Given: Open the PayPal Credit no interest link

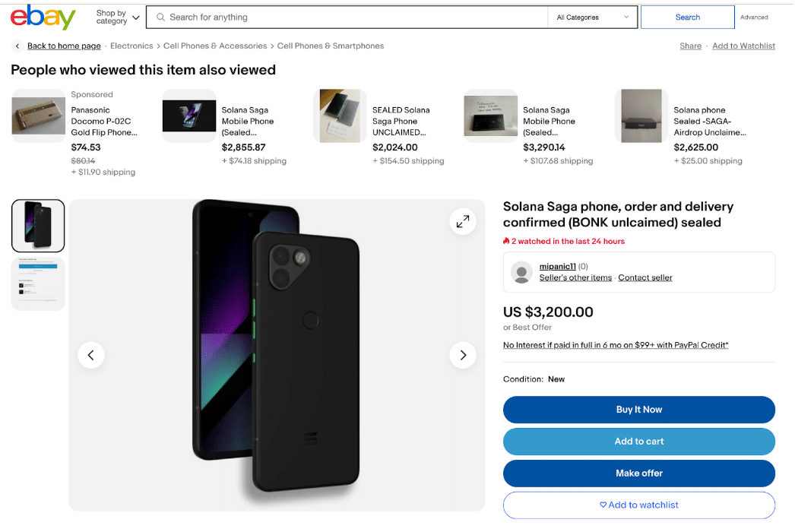Looking at the screenshot, I should pyautogui.click(x=616, y=345).
